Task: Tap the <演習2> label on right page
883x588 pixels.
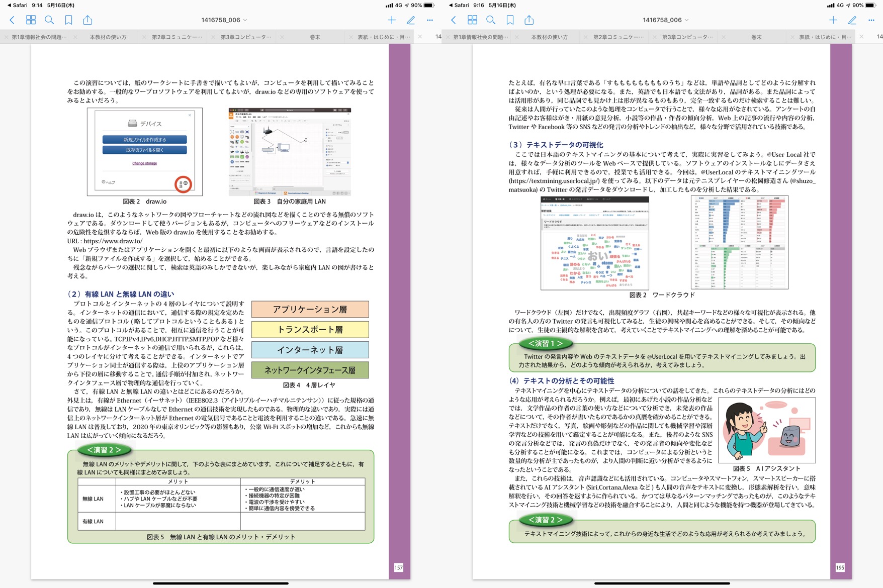Action: (546, 520)
